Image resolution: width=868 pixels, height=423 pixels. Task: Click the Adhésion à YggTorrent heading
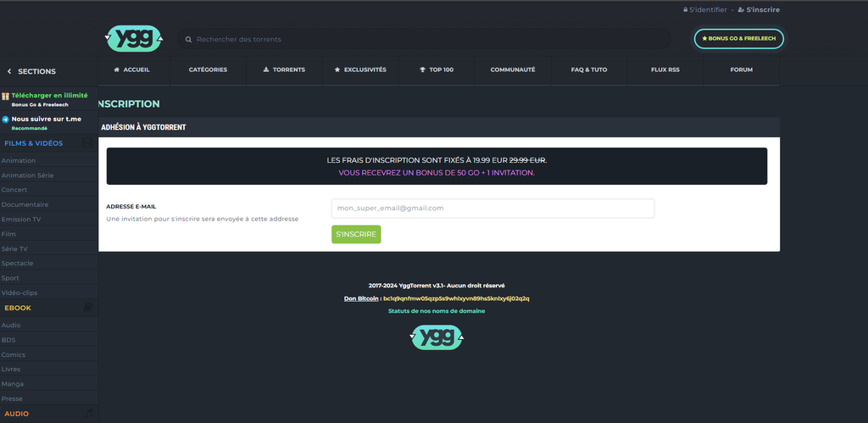click(142, 127)
